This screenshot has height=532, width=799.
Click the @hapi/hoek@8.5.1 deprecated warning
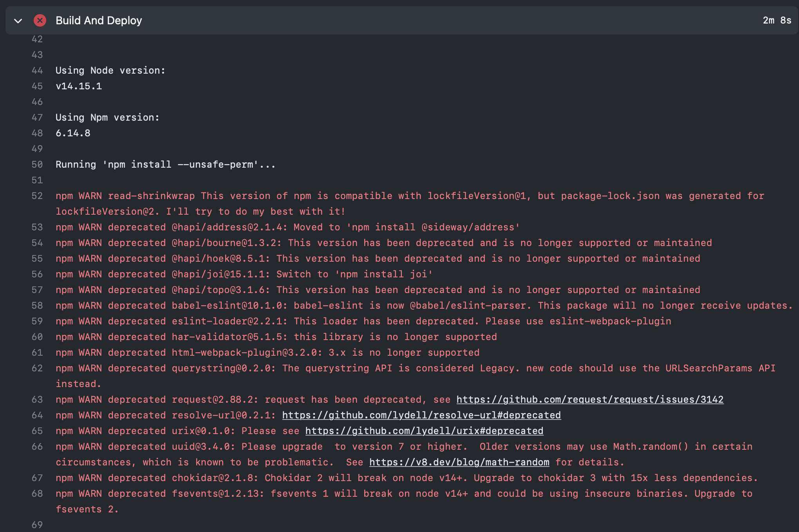tap(378, 259)
